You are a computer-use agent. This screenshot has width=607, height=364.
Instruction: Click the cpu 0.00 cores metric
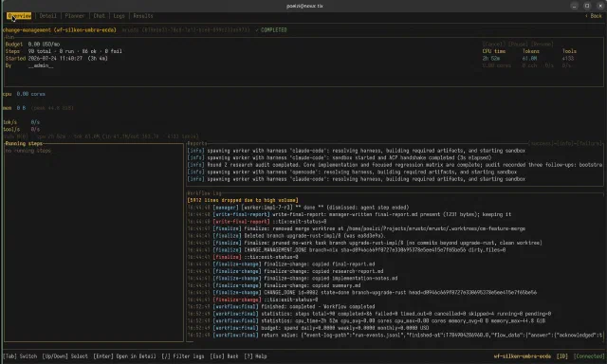(24, 94)
